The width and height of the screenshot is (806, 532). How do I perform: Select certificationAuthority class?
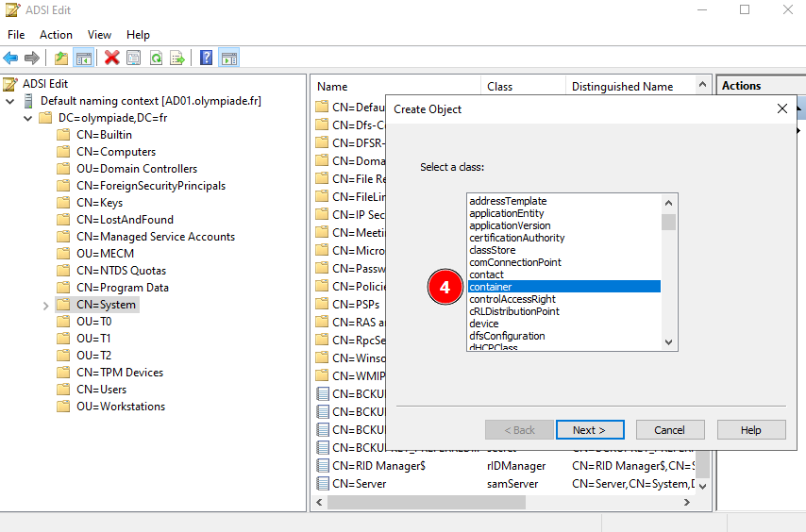[x=563, y=238]
